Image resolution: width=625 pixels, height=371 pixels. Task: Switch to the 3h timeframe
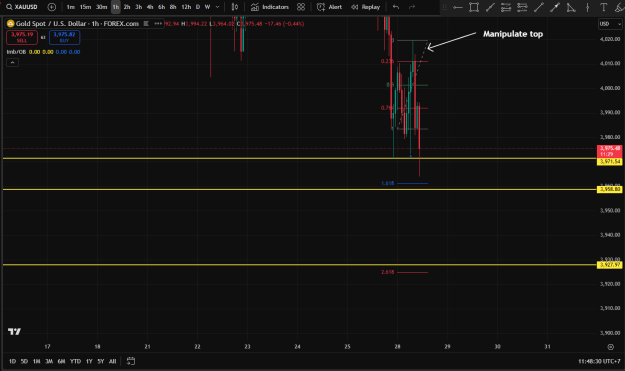click(x=138, y=7)
